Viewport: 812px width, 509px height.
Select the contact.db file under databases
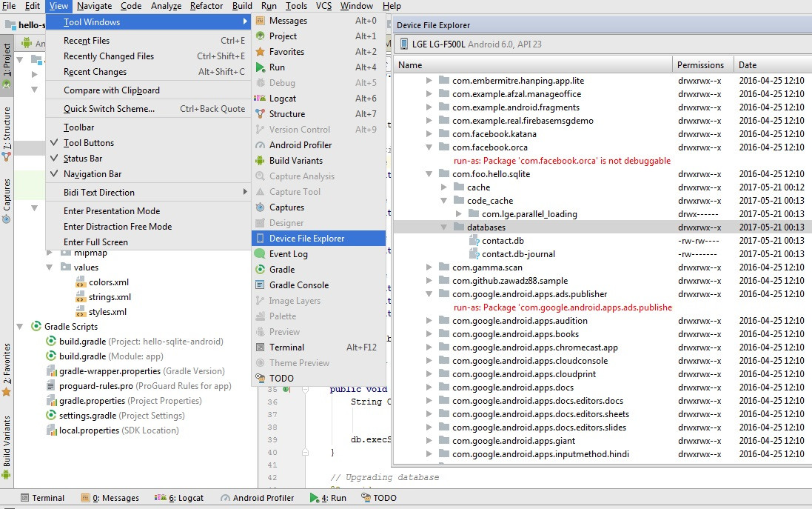[x=504, y=240]
